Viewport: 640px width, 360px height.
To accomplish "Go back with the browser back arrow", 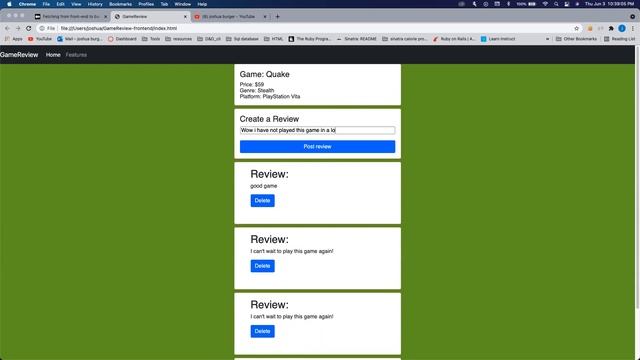I will pos(7,28).
